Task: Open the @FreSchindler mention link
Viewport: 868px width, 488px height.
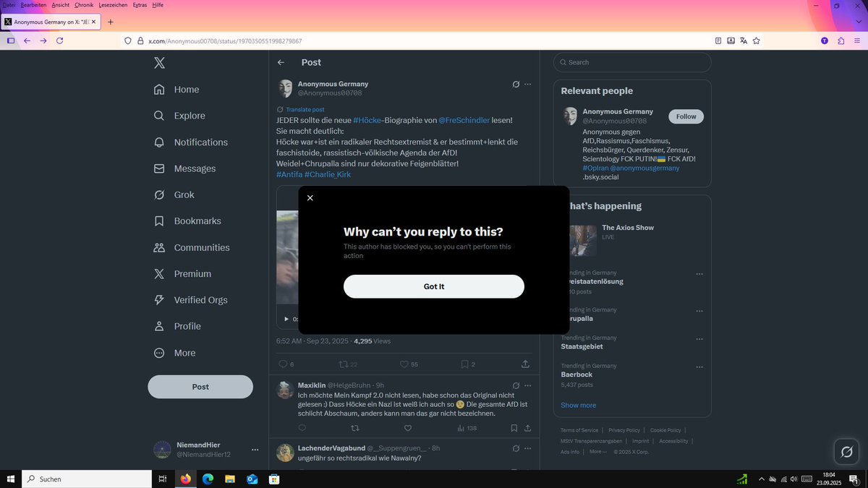Action: click(464, 120)
